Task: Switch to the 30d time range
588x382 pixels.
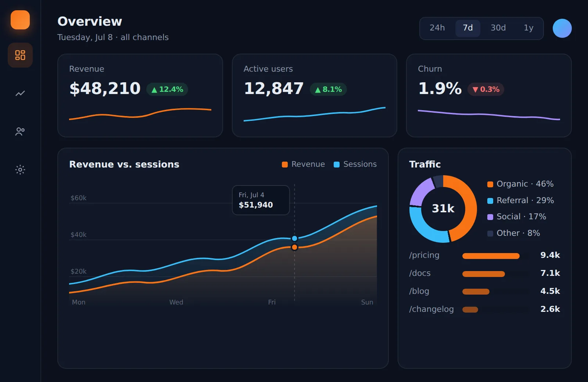Action: [498, 28]
